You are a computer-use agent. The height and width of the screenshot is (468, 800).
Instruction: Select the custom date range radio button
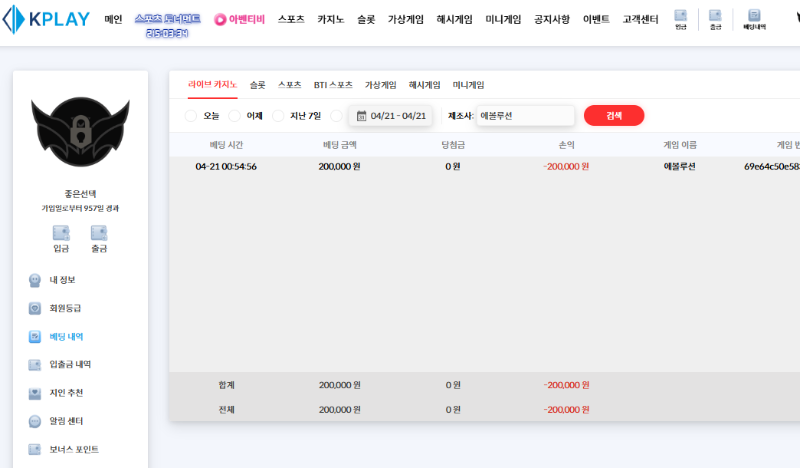tap(336, 116)
